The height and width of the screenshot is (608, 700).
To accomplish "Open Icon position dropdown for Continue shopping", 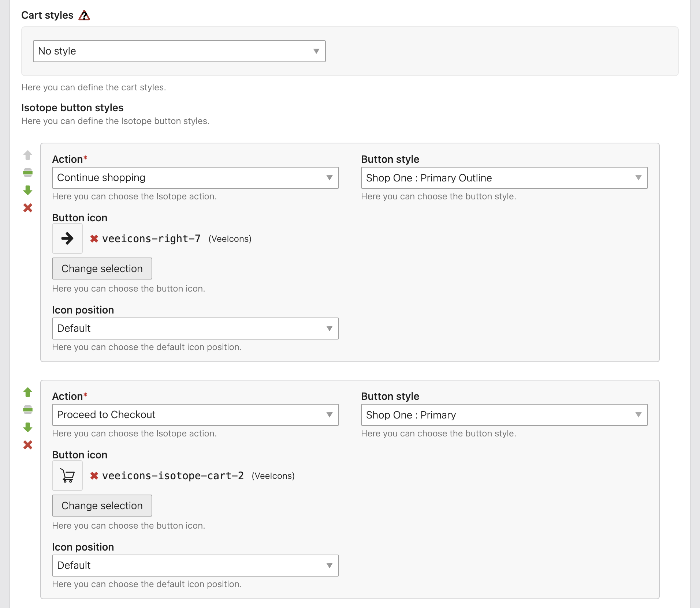I will click(x=195, y=329).
